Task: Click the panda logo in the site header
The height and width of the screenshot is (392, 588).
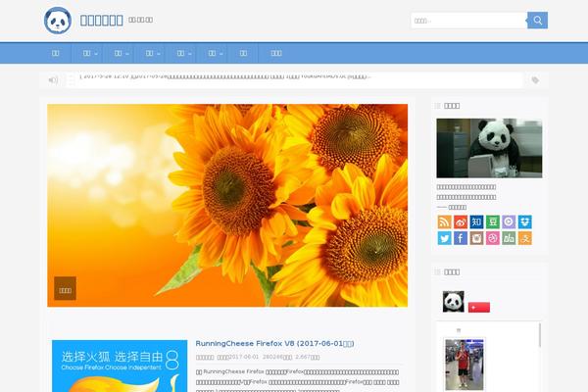Action: (58, 21)
